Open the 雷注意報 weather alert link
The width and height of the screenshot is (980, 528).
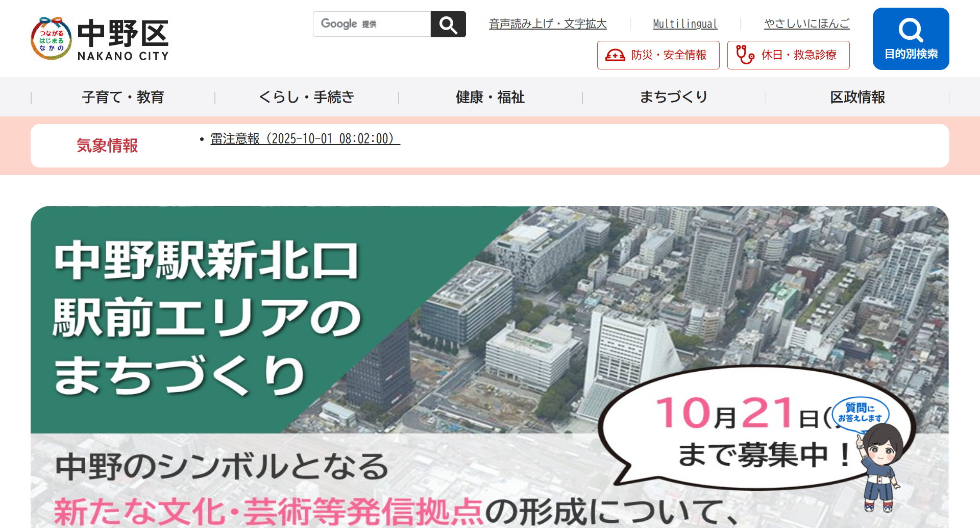[x=305, y=139]
